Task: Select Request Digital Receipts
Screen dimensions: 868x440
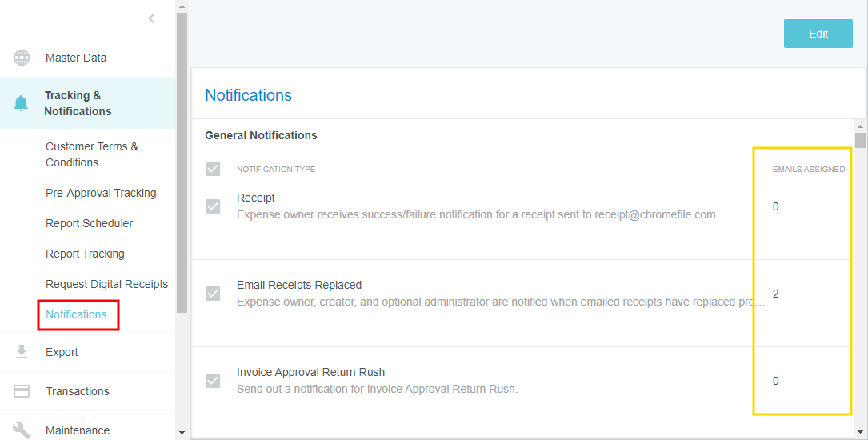Action: tap(106, 284)
